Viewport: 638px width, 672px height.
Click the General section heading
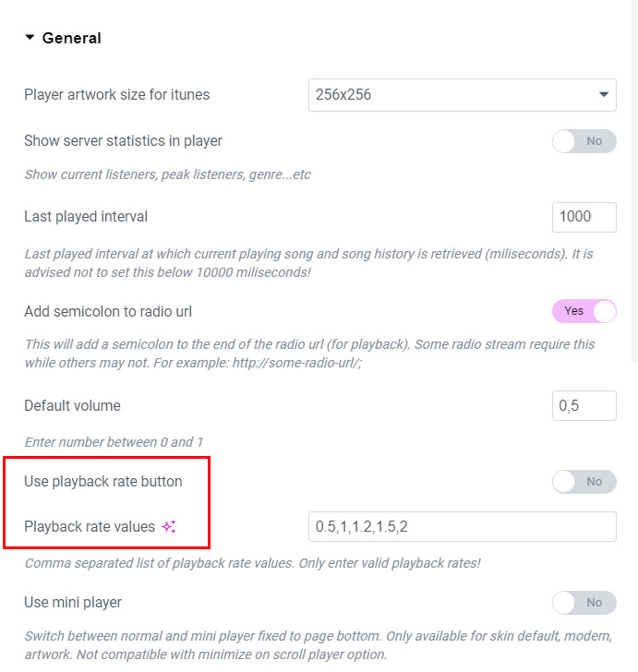click(72, 38)
